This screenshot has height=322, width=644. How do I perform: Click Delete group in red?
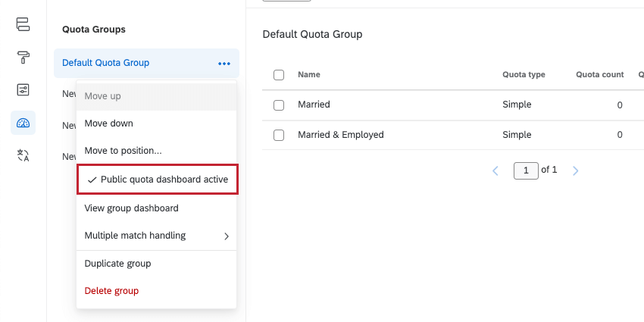pos(111,291)
